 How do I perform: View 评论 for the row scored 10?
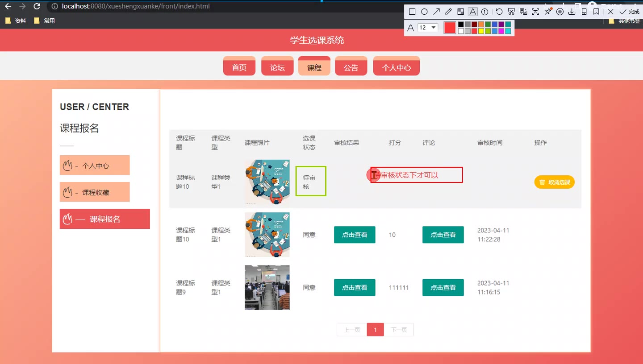click(443, 235)
